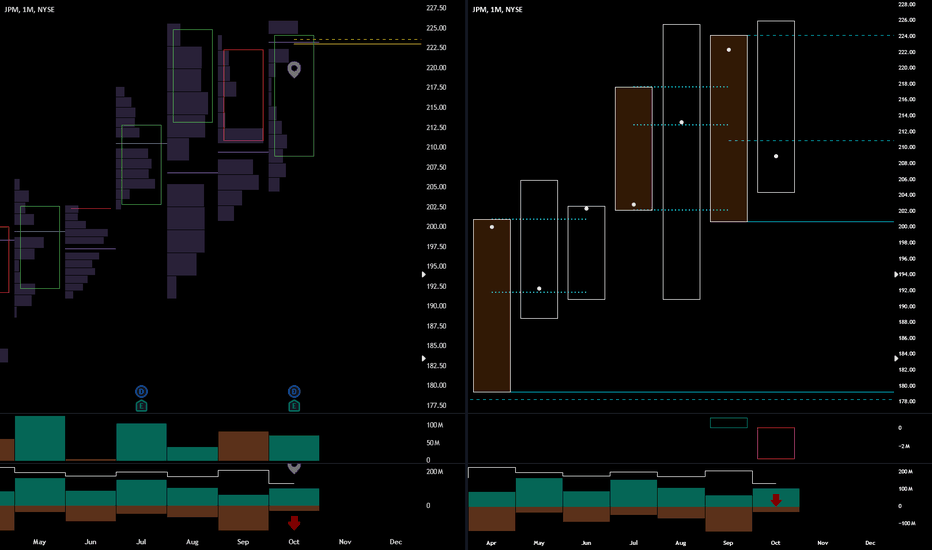Viewport: 932px width, 550px height.
Task: Open the October earnings E icon
Action: click(294, 406)
